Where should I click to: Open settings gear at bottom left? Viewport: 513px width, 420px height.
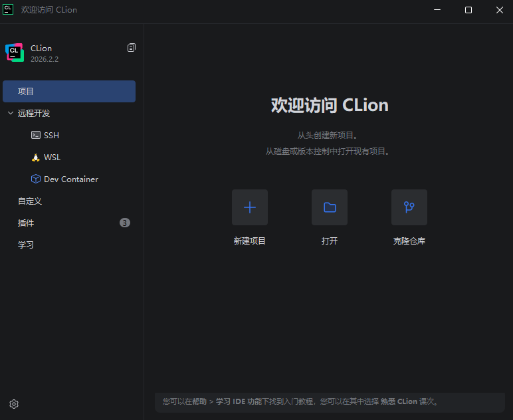(14, 404)
